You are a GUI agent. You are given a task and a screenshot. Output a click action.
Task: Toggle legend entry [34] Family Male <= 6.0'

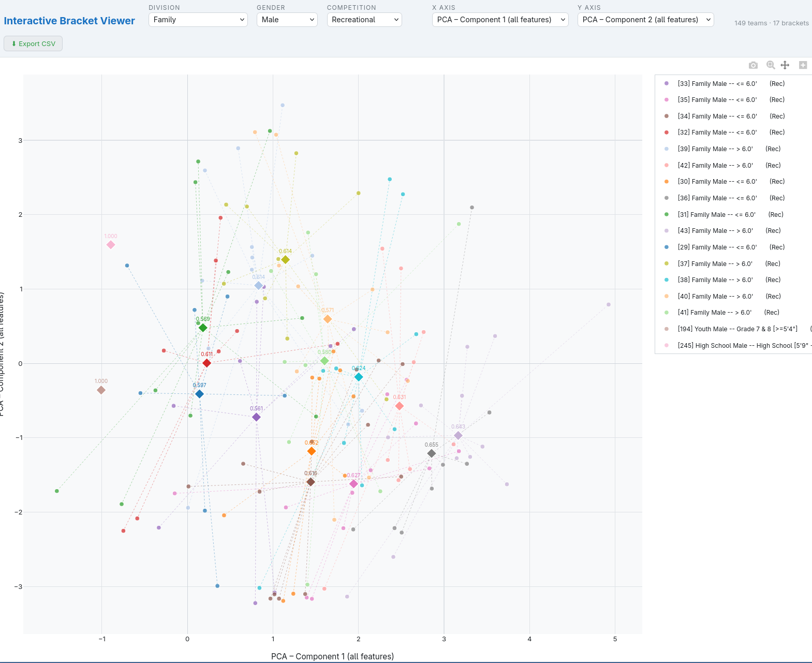coord(734,116)
